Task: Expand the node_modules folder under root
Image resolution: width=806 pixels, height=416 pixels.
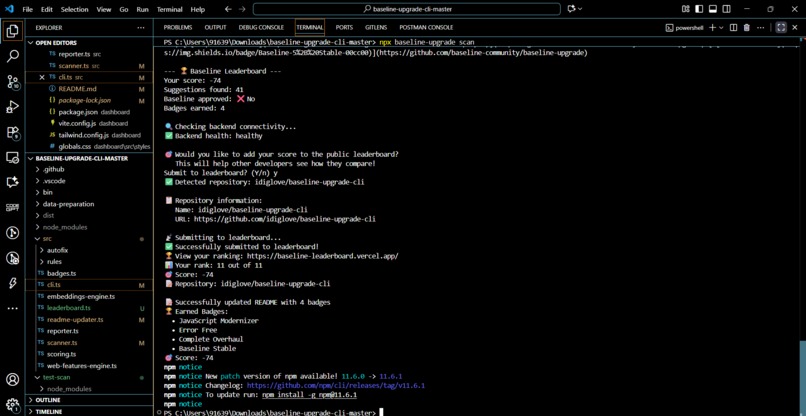Action: coord(38,227)
